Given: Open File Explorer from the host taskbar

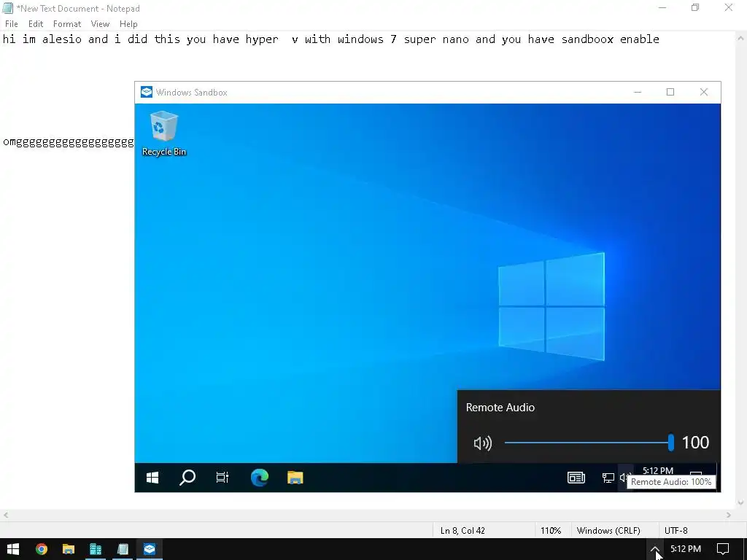Looking at the screenshot, I should pos(69,549).
